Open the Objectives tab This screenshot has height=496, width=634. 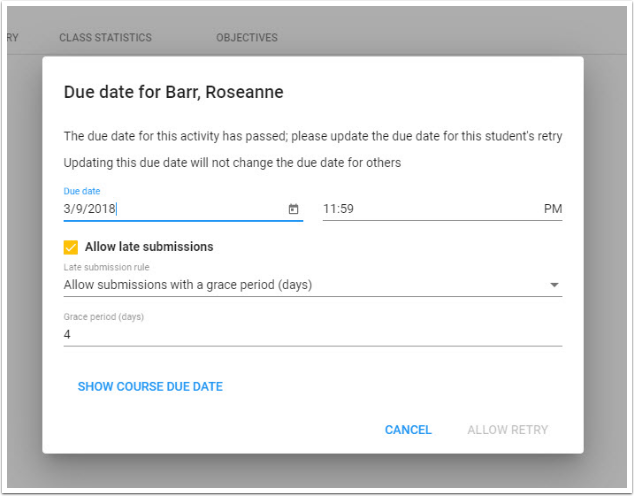click(x=247, y=38)
